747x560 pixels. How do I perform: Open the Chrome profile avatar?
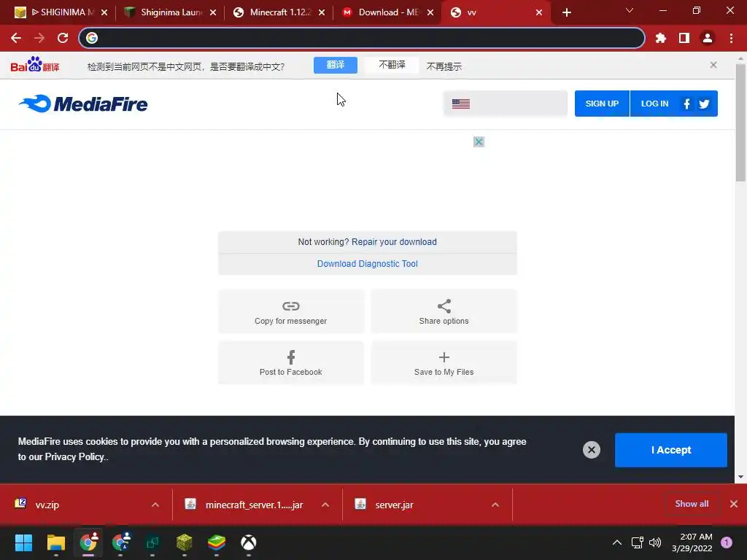point(708,38)
